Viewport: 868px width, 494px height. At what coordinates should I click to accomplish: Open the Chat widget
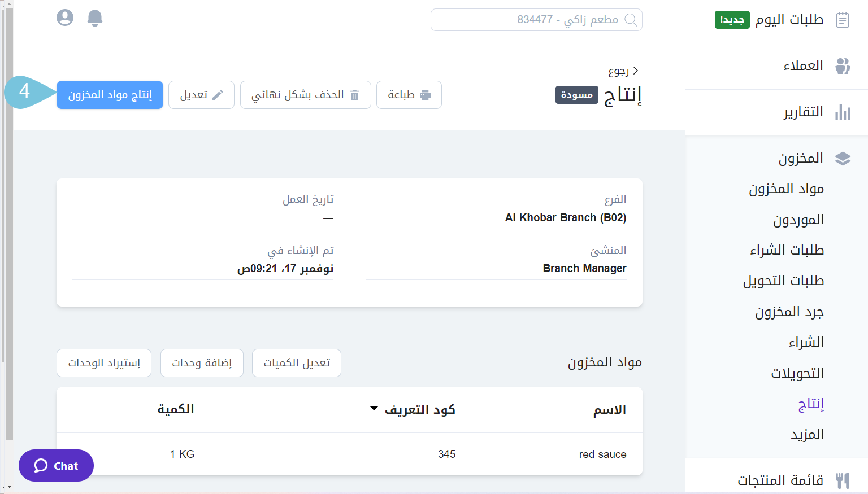tap(56, 466)
